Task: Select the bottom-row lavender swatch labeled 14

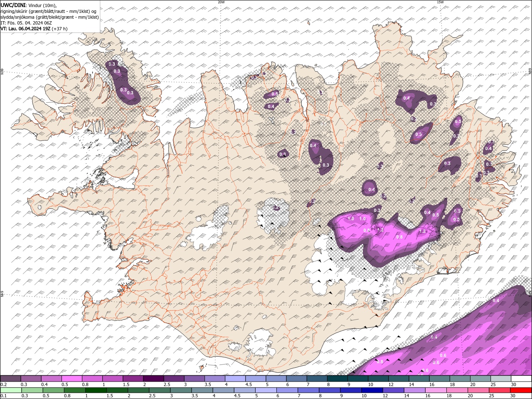Action: tap(414, 390)
